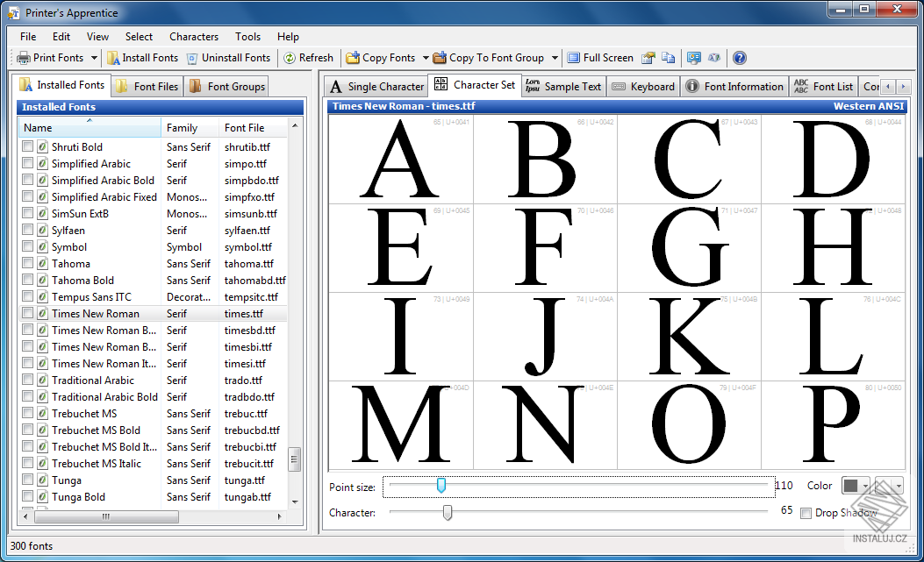Expand the Copy To Font Group dropdown arrow
The height and width of the screenshot is (562, 924).
pyautogui.click(x=555, y=58)
